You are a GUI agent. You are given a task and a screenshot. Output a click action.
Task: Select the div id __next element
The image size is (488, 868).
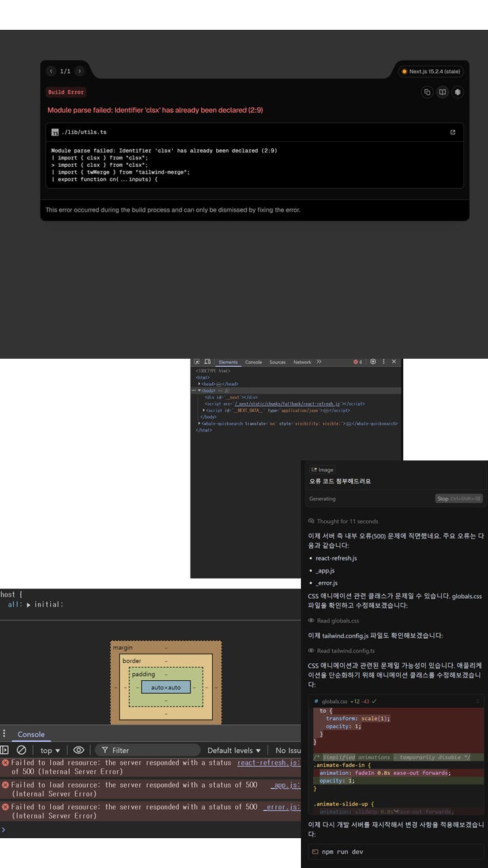coord(231,397)
